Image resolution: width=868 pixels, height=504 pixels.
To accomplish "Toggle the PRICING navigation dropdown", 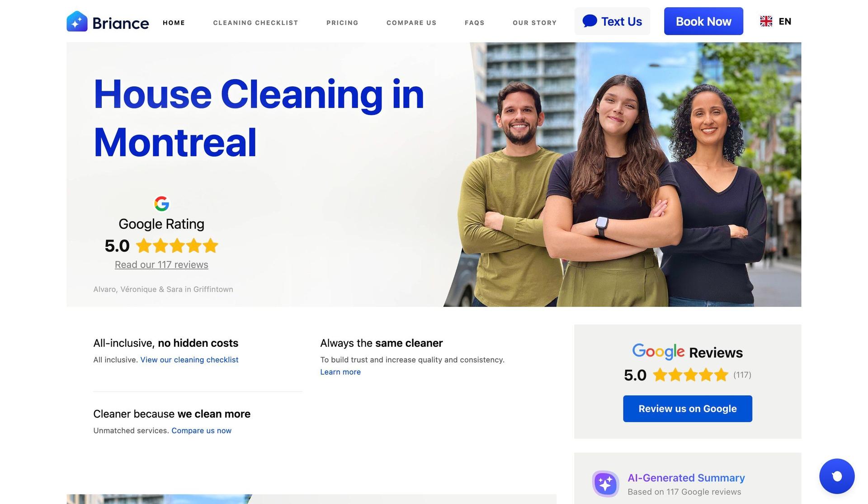I will click(342, 23).
